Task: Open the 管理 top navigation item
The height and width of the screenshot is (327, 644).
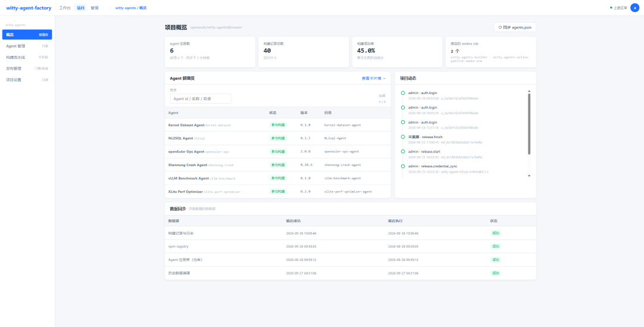Action: 94,8
